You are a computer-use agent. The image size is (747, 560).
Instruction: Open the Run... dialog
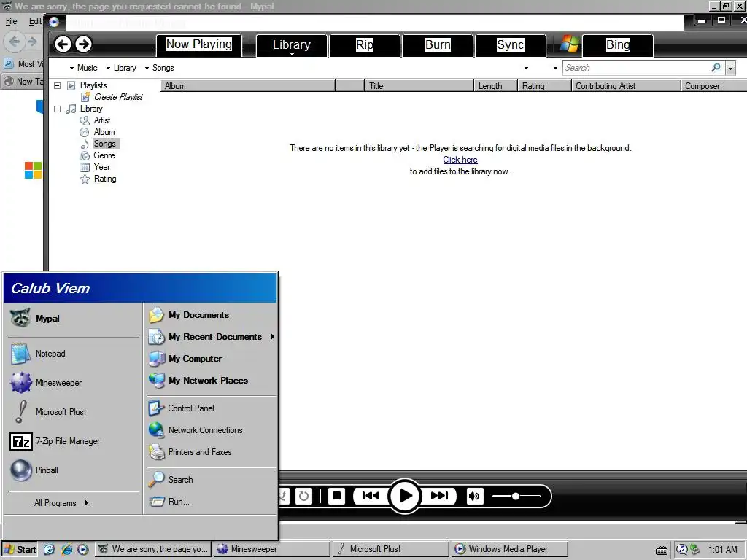pos(211,502)
